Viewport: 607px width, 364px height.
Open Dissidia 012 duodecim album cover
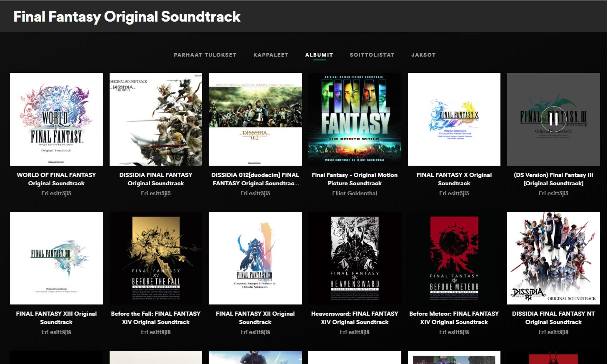tap(255, 119)
